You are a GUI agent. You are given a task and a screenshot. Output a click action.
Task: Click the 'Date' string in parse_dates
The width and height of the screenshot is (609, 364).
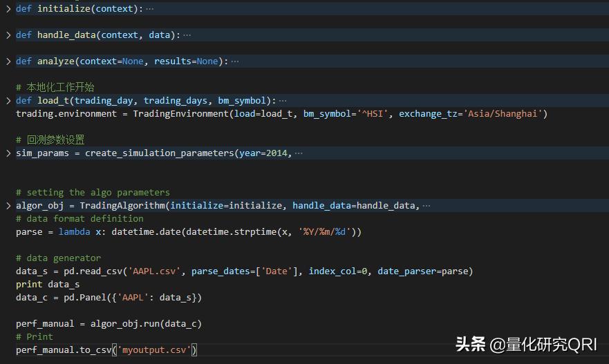point(277,271)
